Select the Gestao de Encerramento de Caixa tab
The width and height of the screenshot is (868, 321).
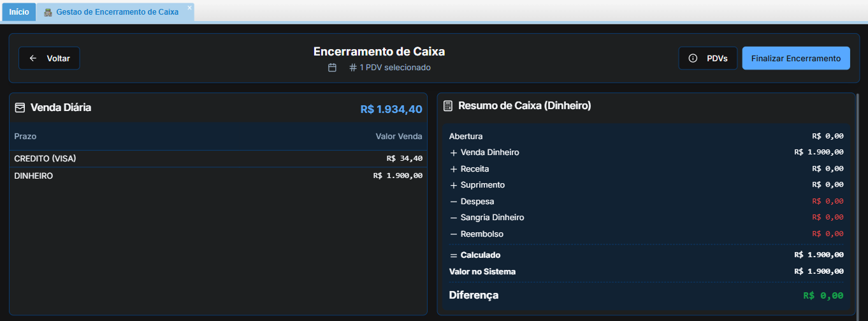coord(117,12)
